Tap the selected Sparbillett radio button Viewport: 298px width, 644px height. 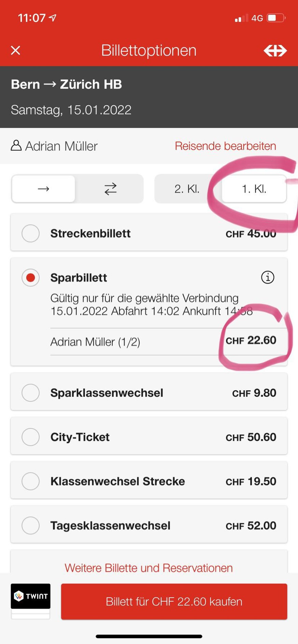tap(31, 278)
